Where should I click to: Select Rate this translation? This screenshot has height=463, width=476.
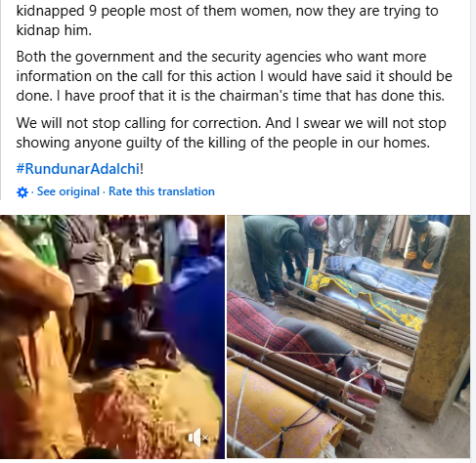161,191
